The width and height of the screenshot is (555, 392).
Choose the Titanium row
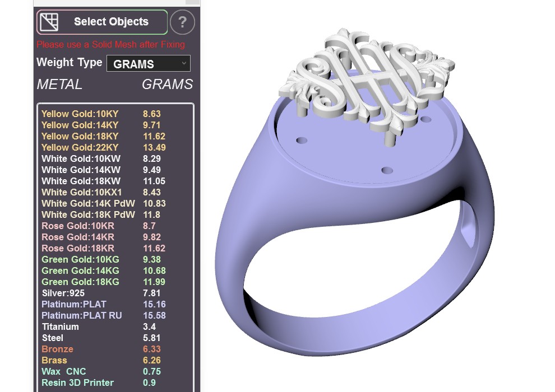tap(115, 326)
